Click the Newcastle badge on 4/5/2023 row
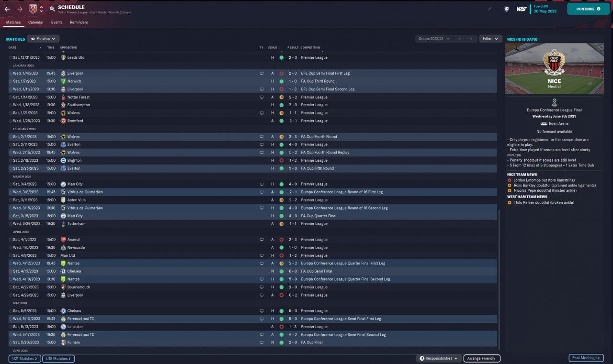The width and height of the screenshot is (613, 364). [63, 247]
